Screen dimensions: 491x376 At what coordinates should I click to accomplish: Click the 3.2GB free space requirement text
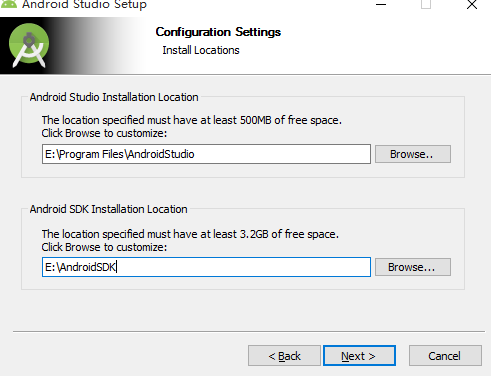[x=190, y=234]
